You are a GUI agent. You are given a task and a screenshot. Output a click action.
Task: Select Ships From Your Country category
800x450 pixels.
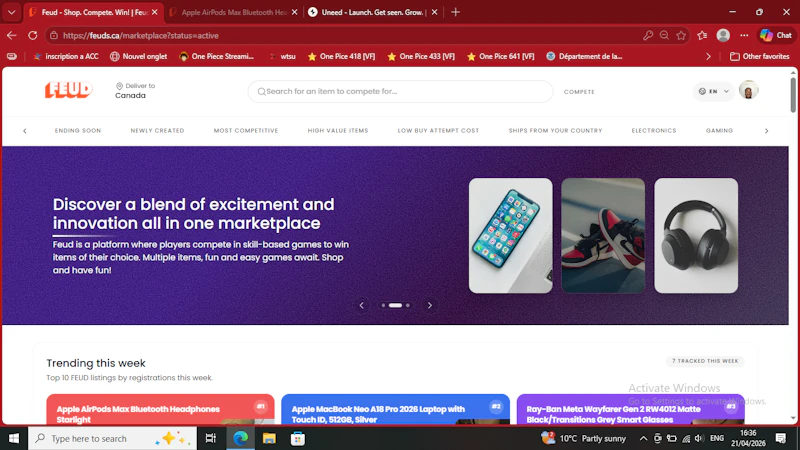[x=555, y=131]
